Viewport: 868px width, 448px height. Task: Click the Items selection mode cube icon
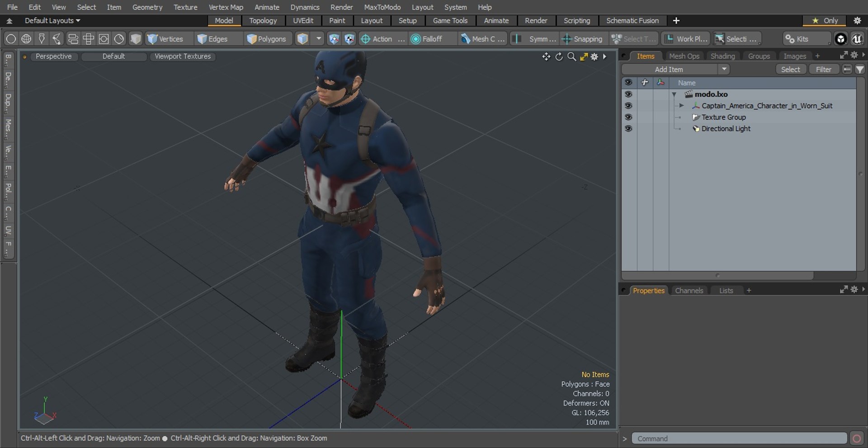[x=302, y=39]
